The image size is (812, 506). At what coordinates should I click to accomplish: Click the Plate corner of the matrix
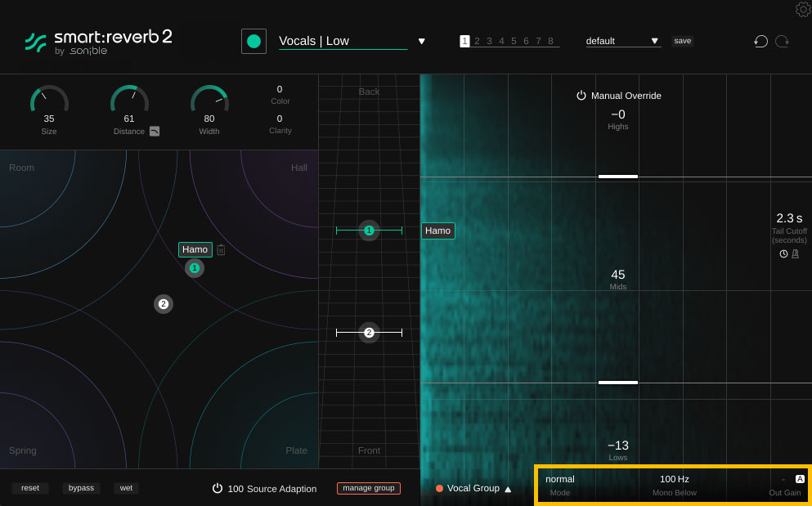[296, 450]
